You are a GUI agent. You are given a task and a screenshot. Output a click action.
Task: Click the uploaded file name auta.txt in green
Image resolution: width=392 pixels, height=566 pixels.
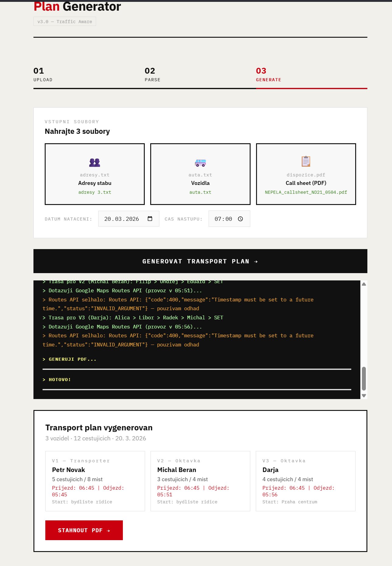(200, 192)
